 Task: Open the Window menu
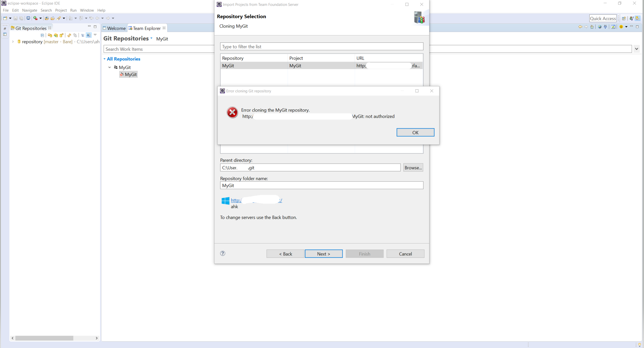[x=87, y=10]
